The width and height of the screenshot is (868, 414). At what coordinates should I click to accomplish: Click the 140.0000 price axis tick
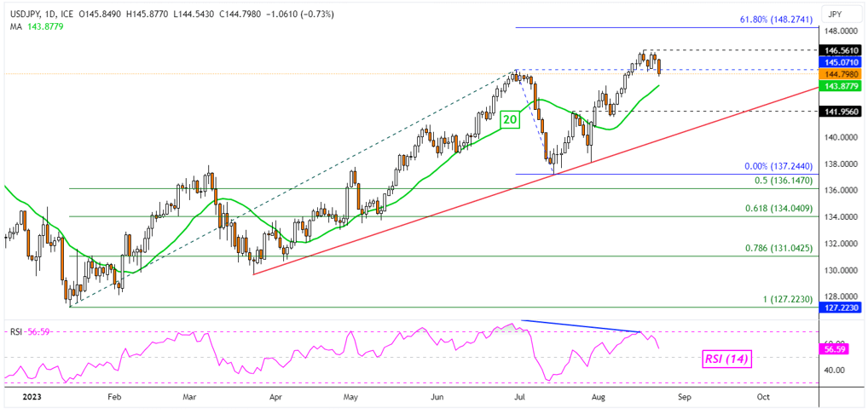coord(841,137)
